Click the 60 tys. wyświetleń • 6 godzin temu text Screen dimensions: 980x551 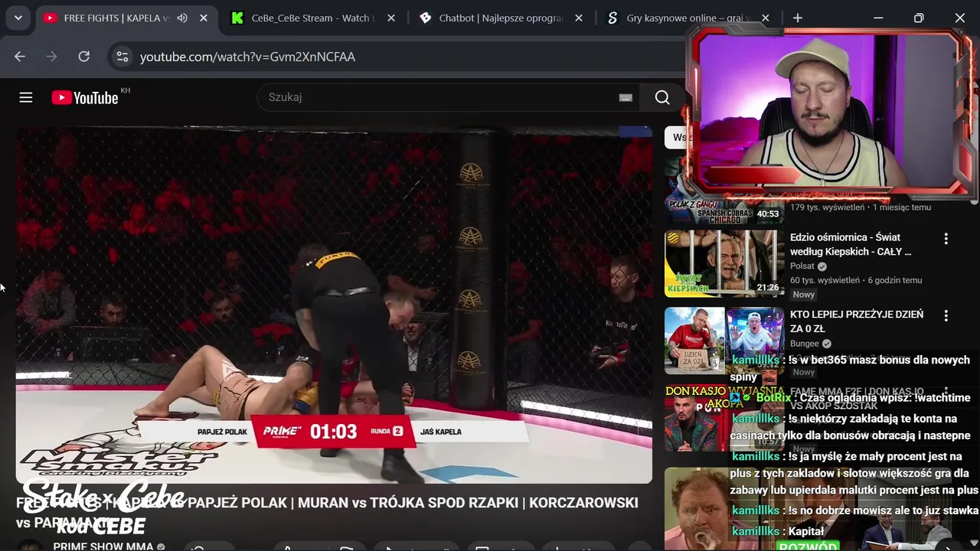[x=856, y=280]
